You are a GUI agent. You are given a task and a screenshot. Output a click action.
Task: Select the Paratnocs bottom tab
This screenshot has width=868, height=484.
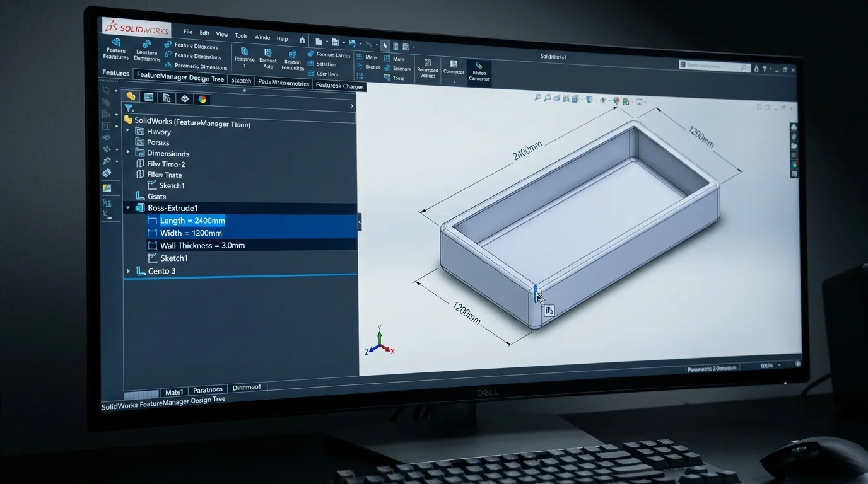click(208, 389)
